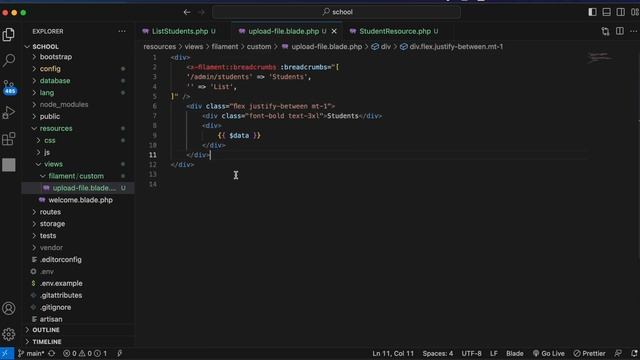This screenshot has height=360, width=640.
Task: Change end of line sequence LF
Action: coord(494,353)
